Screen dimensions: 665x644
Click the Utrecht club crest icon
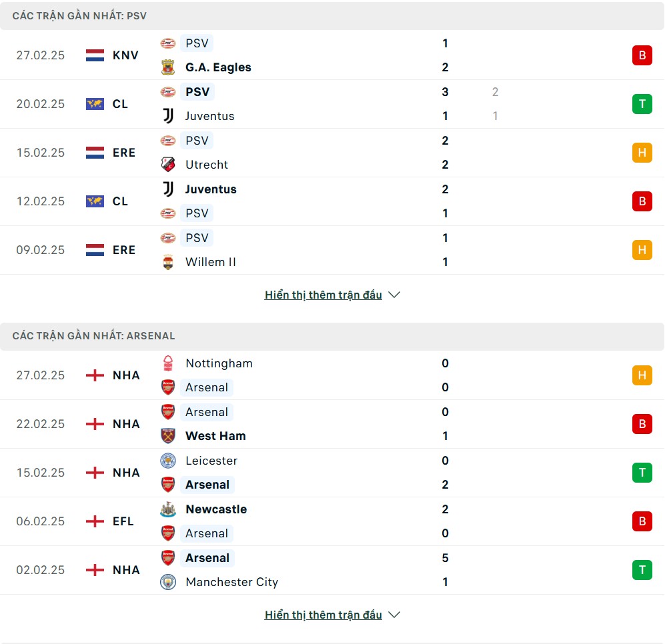coord(168,165)
